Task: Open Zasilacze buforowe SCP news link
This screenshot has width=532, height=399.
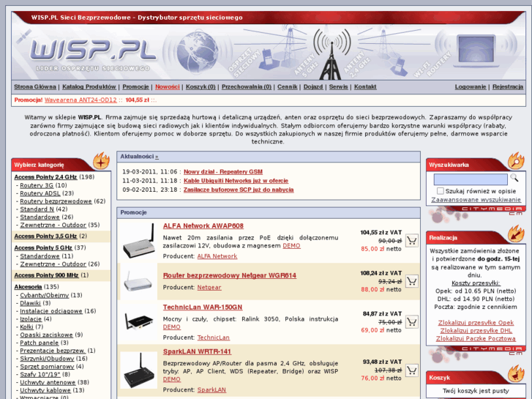Action: tap(239, 190)
